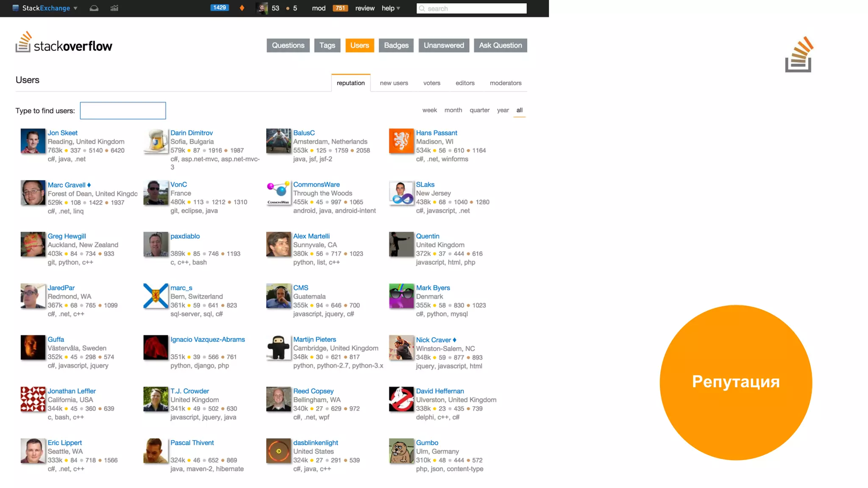Filter users by year
The image size is (868, 488).
pos(503,110)
